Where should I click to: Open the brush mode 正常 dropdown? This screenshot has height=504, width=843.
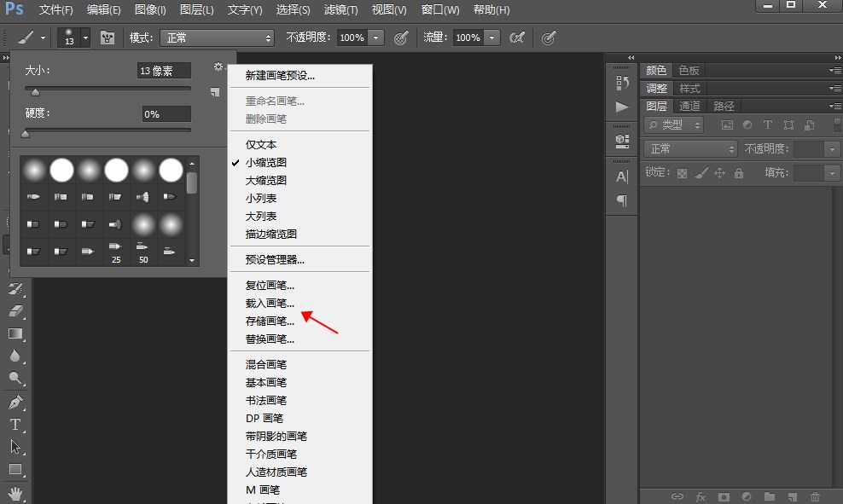[x=218, y=38]
